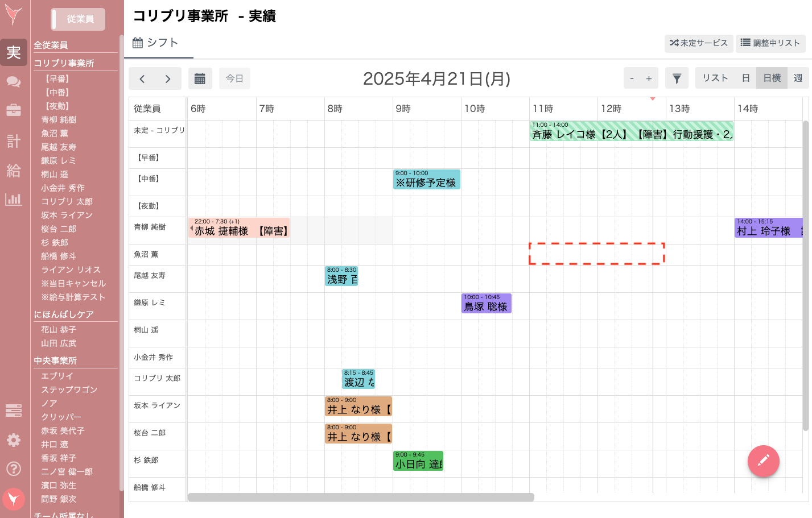The width and height of the screenshot is (812, 518).
Task: Open the calendar date picker icon
Action: click(x=200, y=78)
